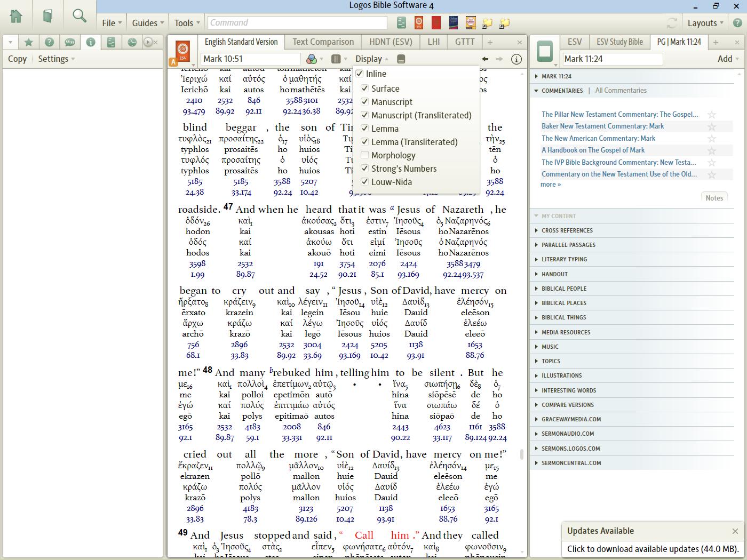Open the clock panel tab in left pane
The width and height of the screenshot is (747, 560).
[x=132, y=42]
